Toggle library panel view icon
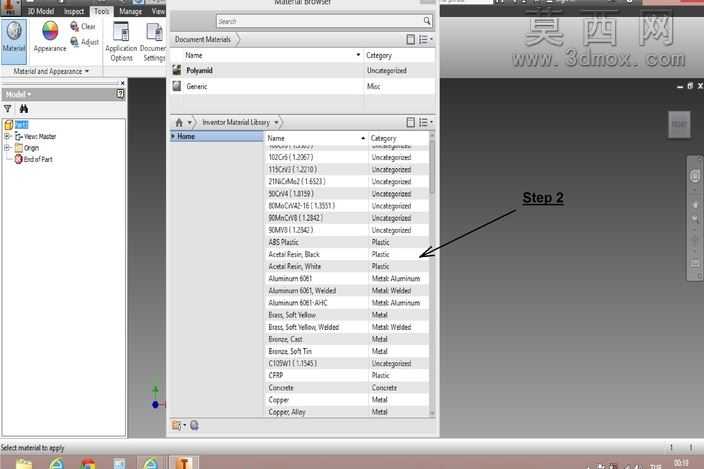Viewport: 704px width, 469px height. click(410, 122)
